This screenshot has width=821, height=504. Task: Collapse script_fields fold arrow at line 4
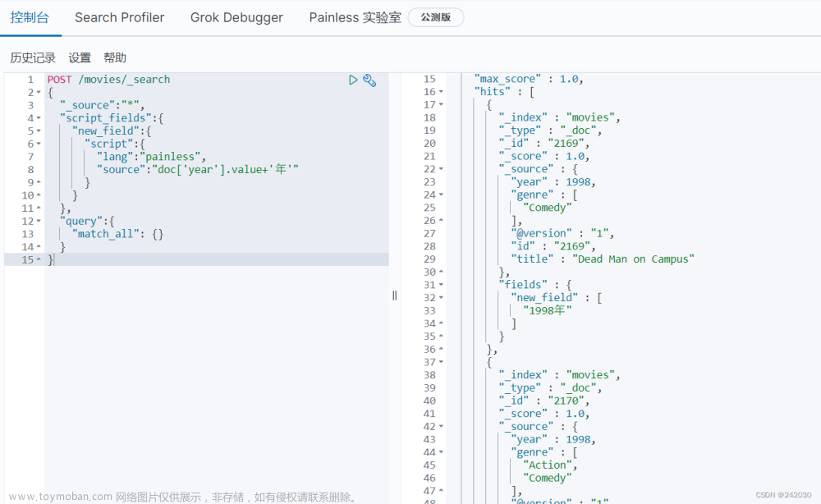[x=39, y=118]
